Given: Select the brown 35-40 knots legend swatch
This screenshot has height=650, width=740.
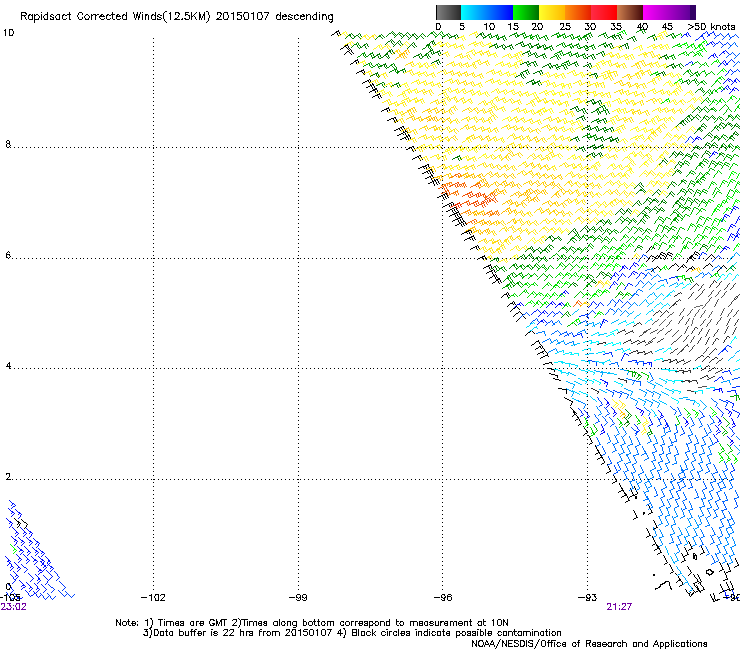Looking at the screenshot, I should 630,12.
